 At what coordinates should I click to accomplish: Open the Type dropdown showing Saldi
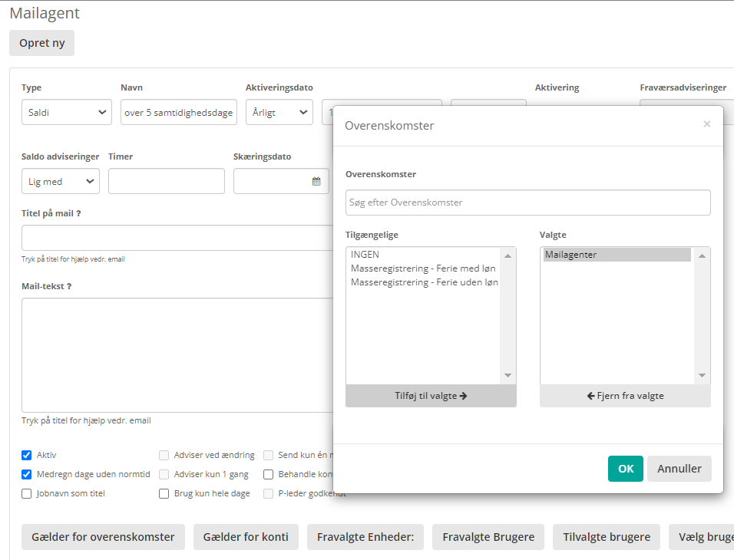67,113
